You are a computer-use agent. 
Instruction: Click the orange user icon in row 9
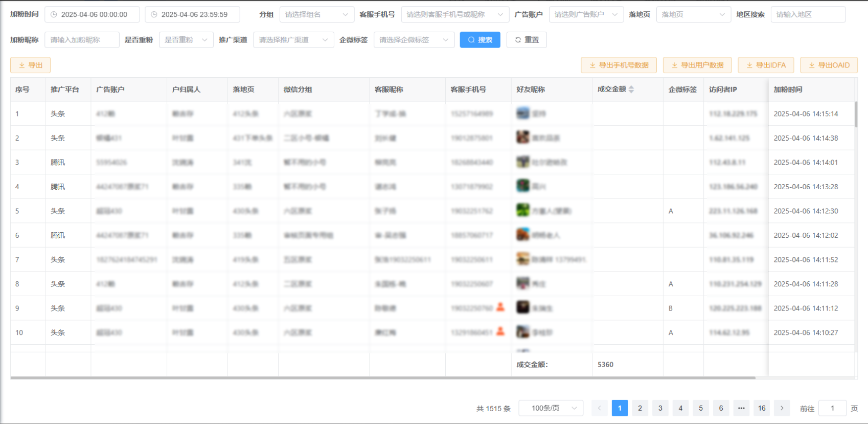pos(500,307)
